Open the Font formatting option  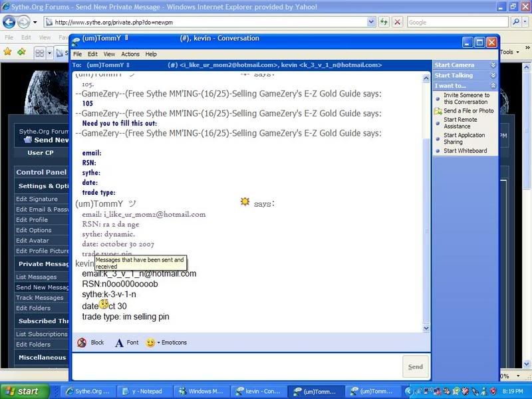(127, 342)
